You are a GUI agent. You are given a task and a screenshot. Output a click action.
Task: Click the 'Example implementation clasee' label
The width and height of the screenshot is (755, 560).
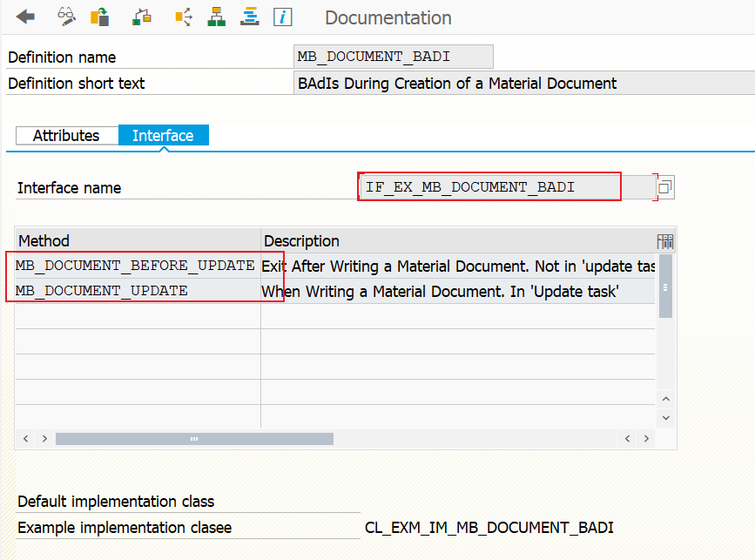point(125,527)
